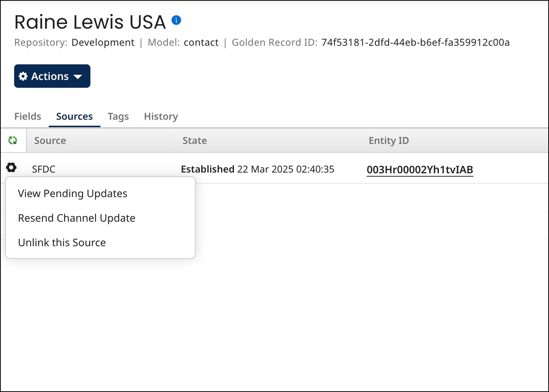Click the gear icon in Actions button
Image resolution: width=549 pixels, height=392 pixels.
[23, 76]
